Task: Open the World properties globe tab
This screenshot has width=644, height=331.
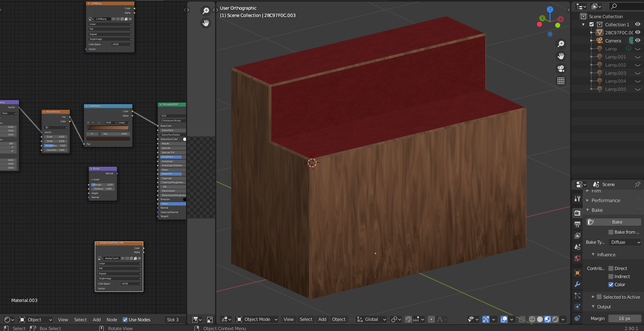Action: [577, 258]
